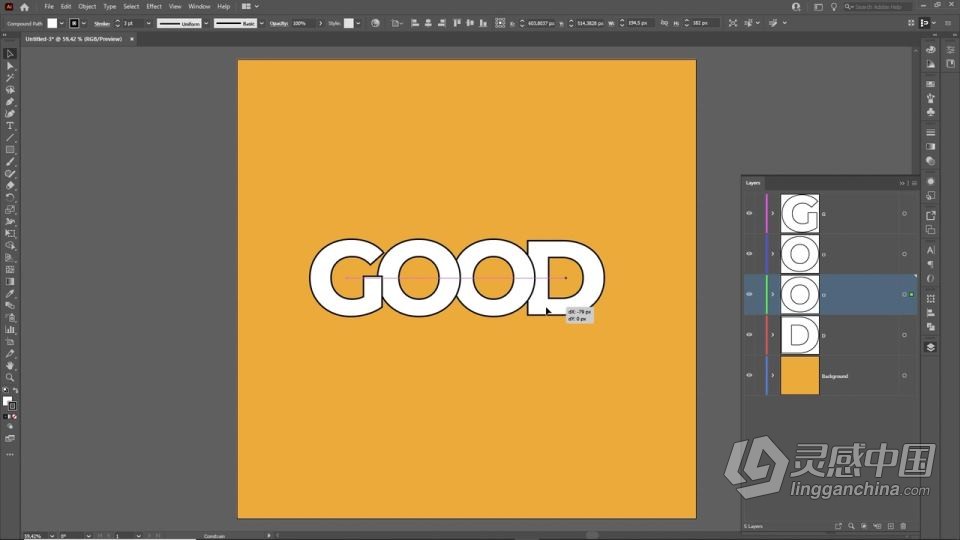Screen dimensions: 960x540
Task: Select the Type tool
Action: click(10, 126)
